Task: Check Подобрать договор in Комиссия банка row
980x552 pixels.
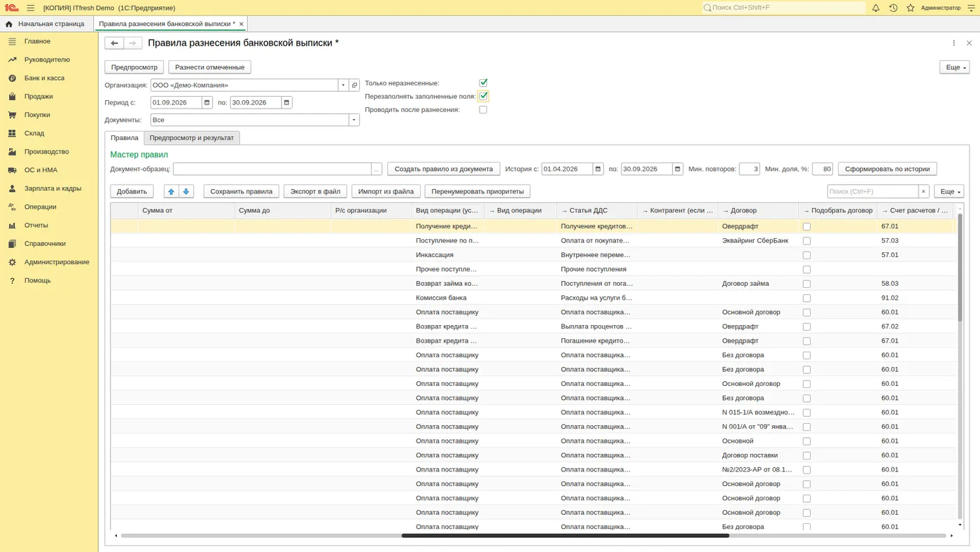Action: tap(806, 298)
